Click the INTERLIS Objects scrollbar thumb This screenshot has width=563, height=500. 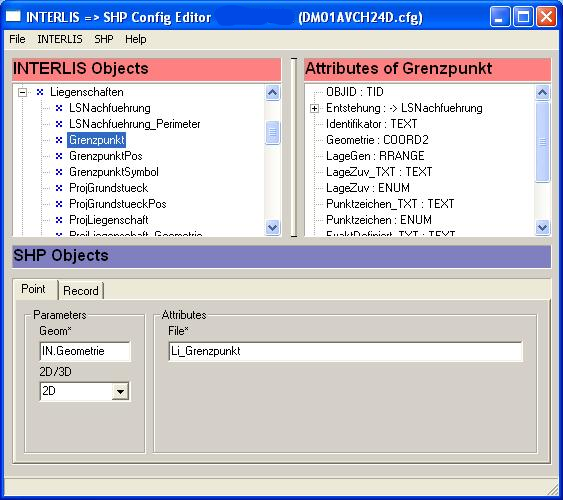tap(273, 133)
